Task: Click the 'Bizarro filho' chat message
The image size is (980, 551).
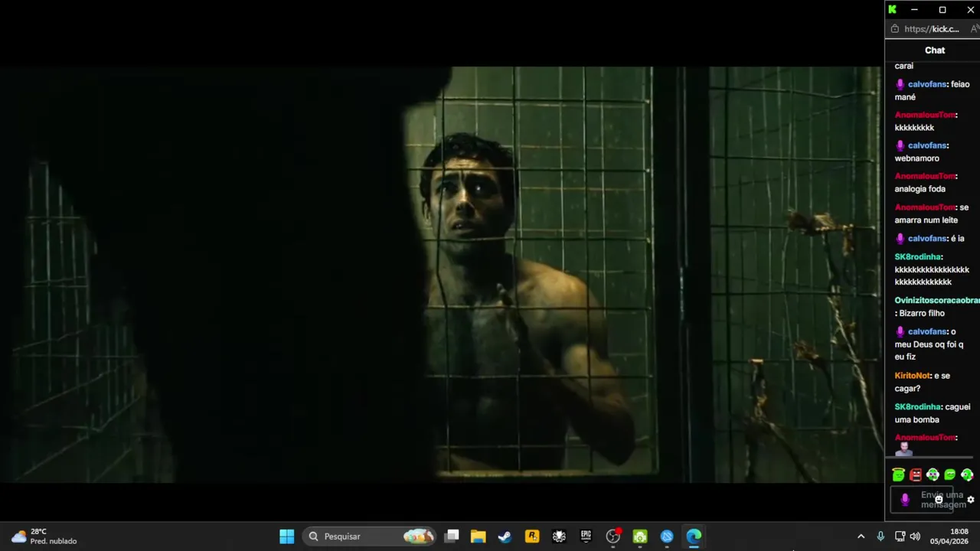Action: (x=923, y=313)
